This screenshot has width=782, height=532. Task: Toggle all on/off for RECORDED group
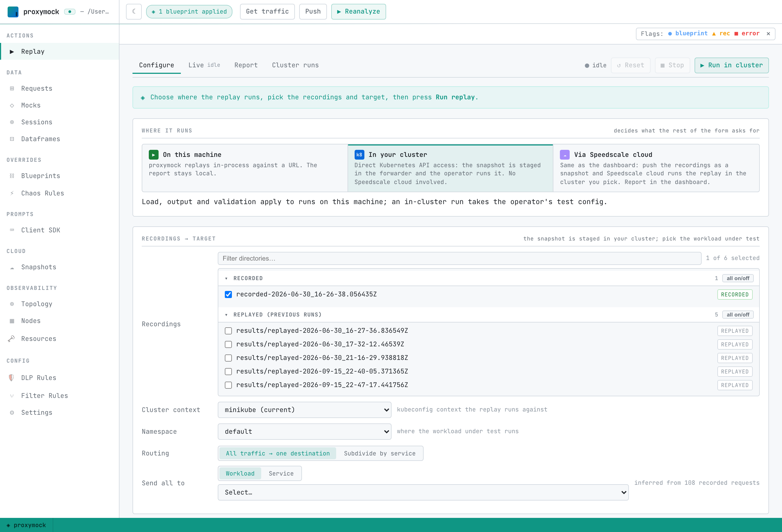(737, 278)
